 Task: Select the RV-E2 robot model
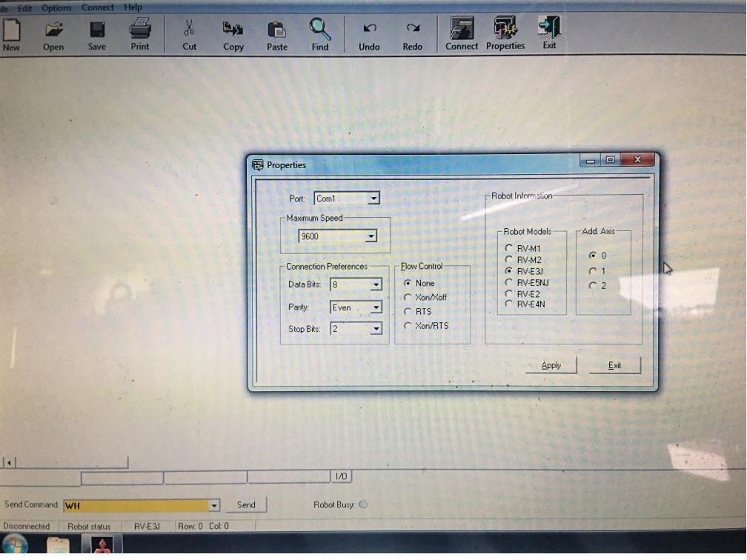tap(509, 293)
